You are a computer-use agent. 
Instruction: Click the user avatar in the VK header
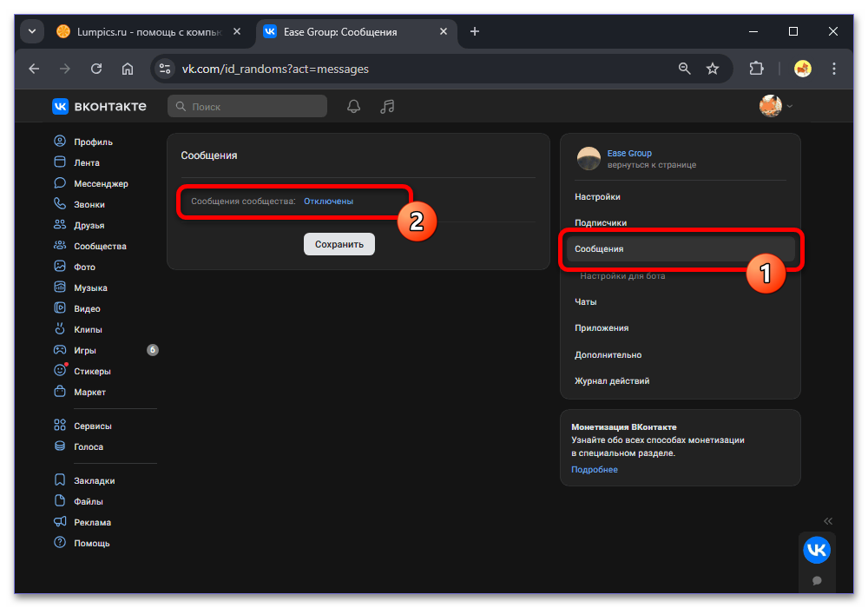click(x=771, y=106)
